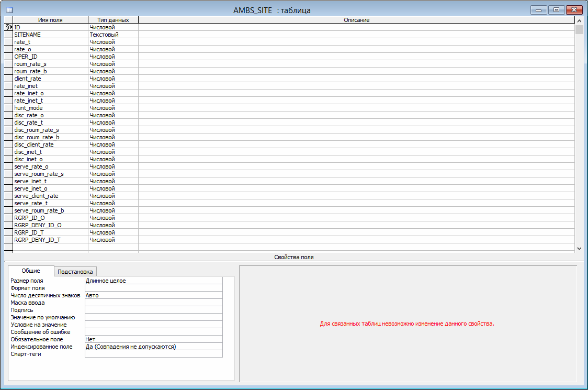Screen dimensions: 588x390
Task: Open the Размер поля value Длинное целое
Action: pos(153,281)
